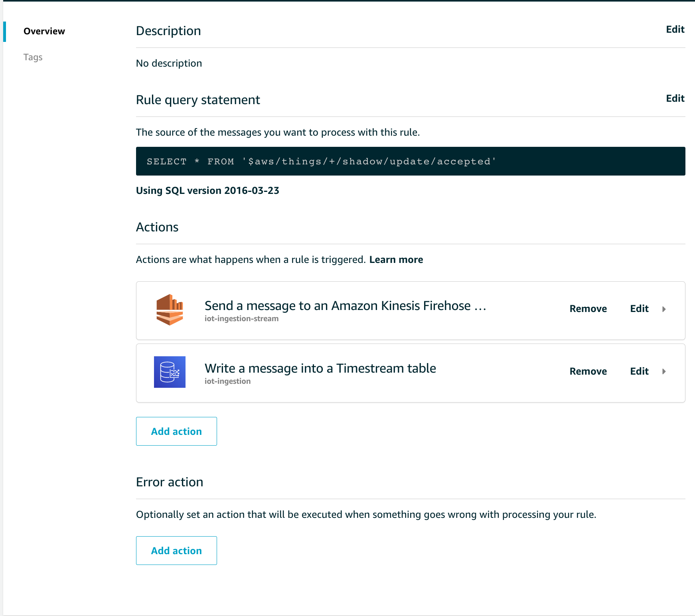
Task: Click the iot-ingestion-stream resource name
Action: click(241, 319)
